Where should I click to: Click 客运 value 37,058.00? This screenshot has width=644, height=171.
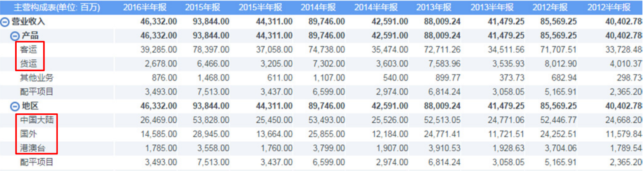[274, 50]
